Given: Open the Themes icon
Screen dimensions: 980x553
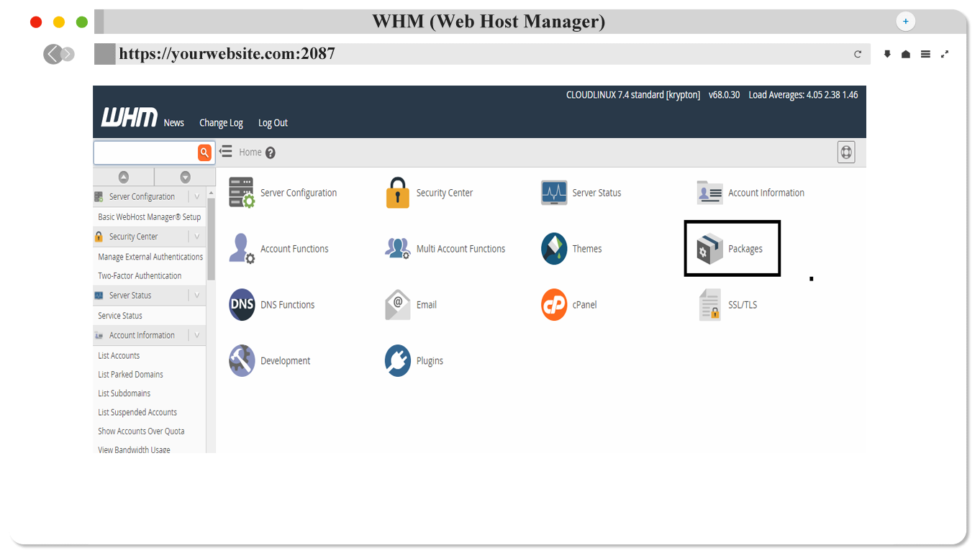Looking at the screenshot, I should tap(554, 249).
